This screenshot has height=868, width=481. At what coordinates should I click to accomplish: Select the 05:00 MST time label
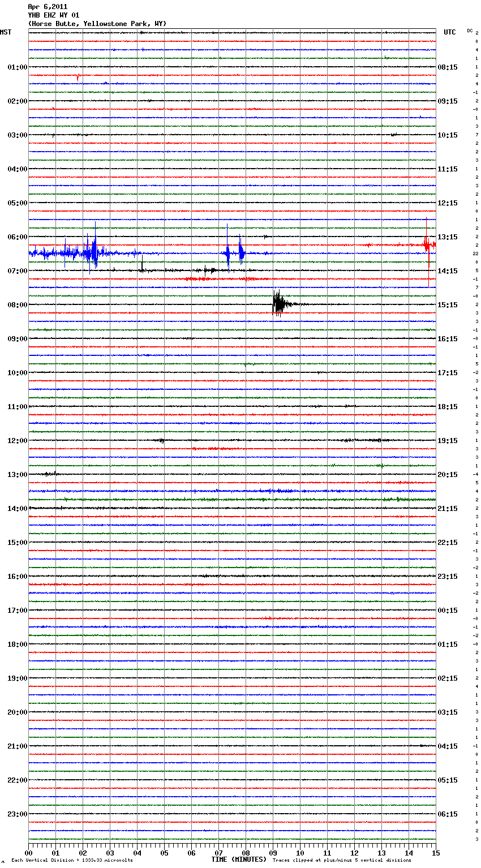coord(18,203)
